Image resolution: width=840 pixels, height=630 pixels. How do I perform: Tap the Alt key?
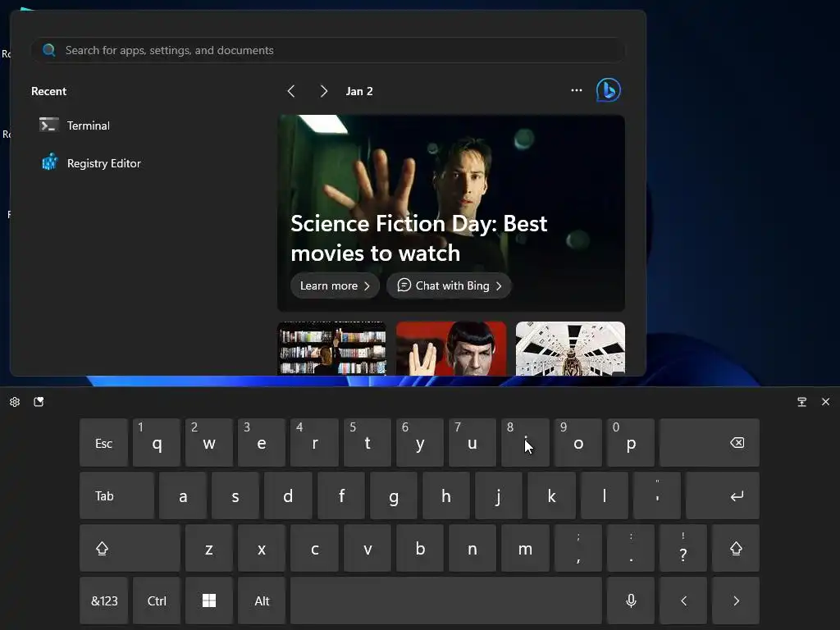(262, 600)
